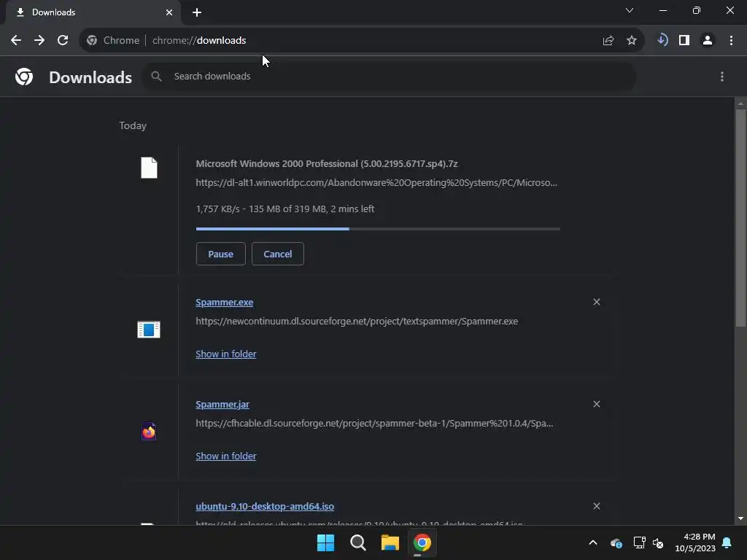The height and width of the screenshot is (560, 747).
Task: Open the tab search chevron
Action: pos(630,10)
